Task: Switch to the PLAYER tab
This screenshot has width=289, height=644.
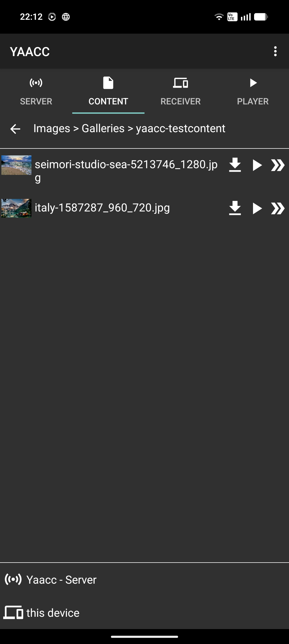Action: pos(253,91)
